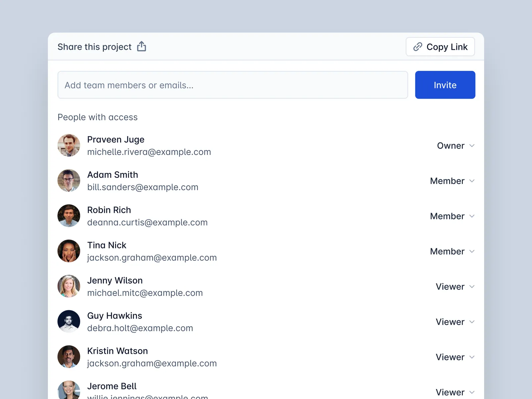Click Jenny Wilson's profile avatar
This screenshot has width=532, height=399.
pos(69,287)
